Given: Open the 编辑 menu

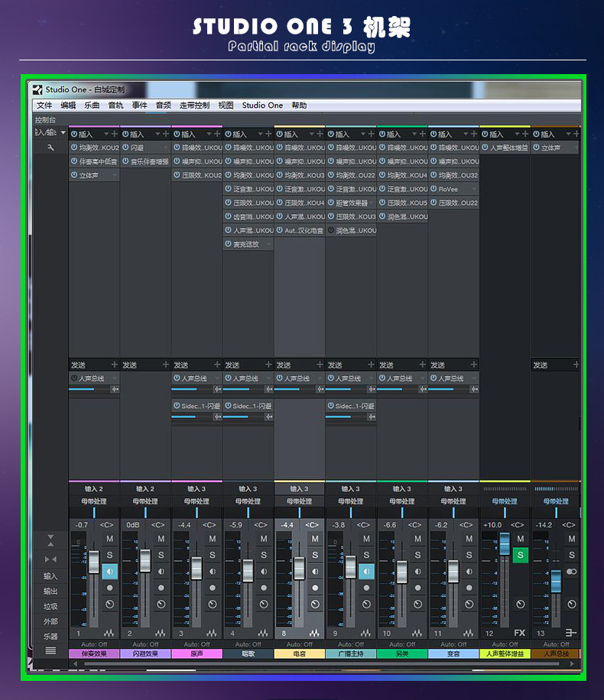Looking at the screenshot, I should pos(68,105).
